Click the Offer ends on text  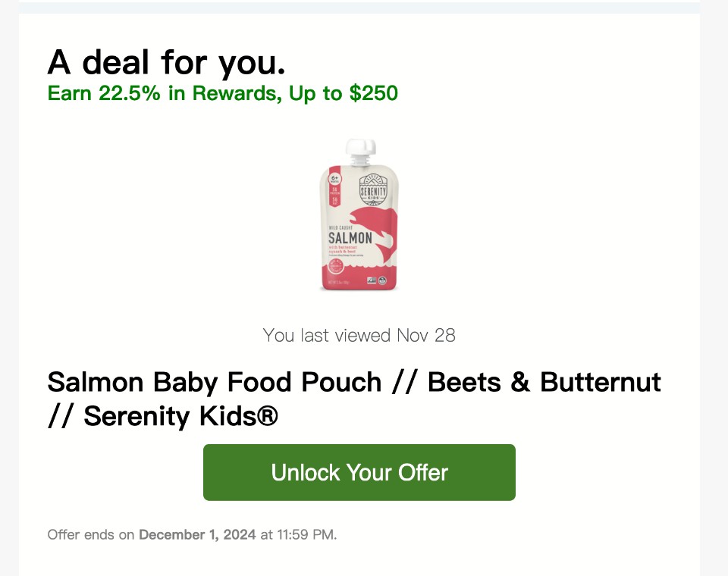[90, 534]
